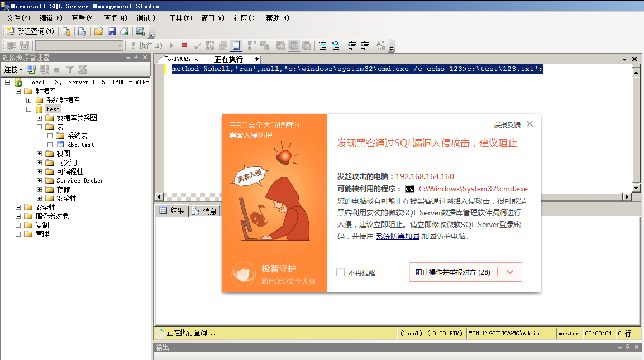The width and height of the screenshot is (644, 360).
Task: Collapse the 数据库 folder
Action: pos(18,91)
